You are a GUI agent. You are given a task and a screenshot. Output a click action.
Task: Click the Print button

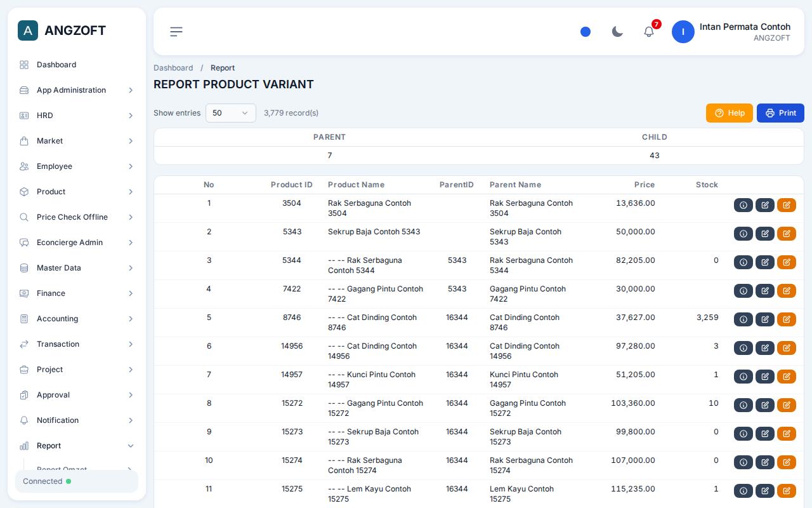coord(780,113)
